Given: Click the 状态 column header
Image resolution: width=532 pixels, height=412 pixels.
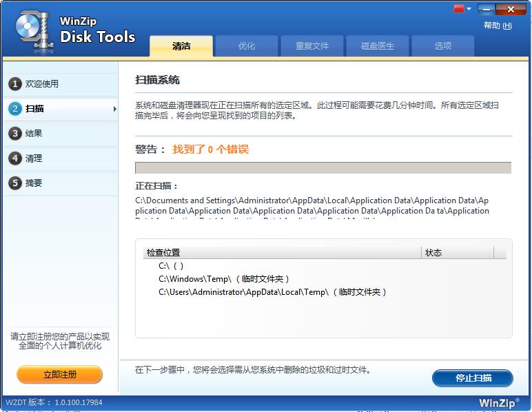Looking at the screenshot, I should [x=458, y=253].
